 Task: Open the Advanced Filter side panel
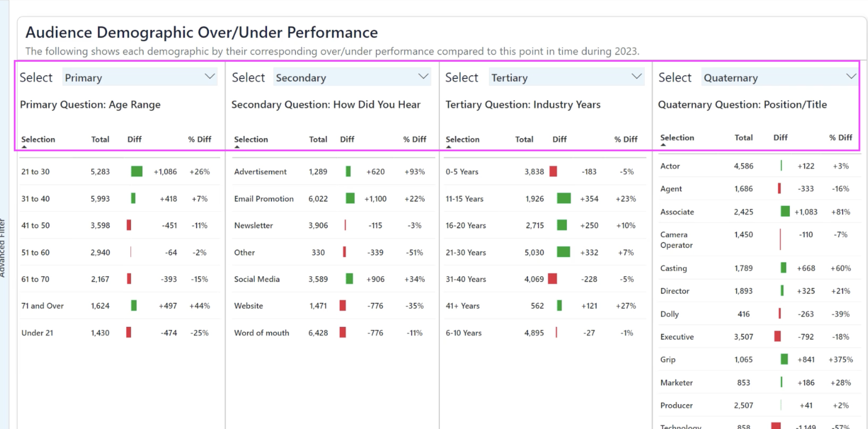tap(3, 247)
